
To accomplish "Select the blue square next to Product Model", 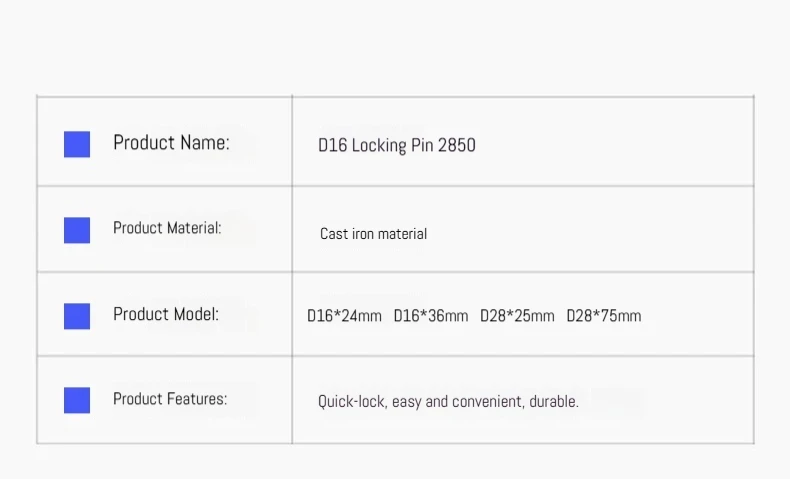I will pyautogui.click(x=77, y=316).
